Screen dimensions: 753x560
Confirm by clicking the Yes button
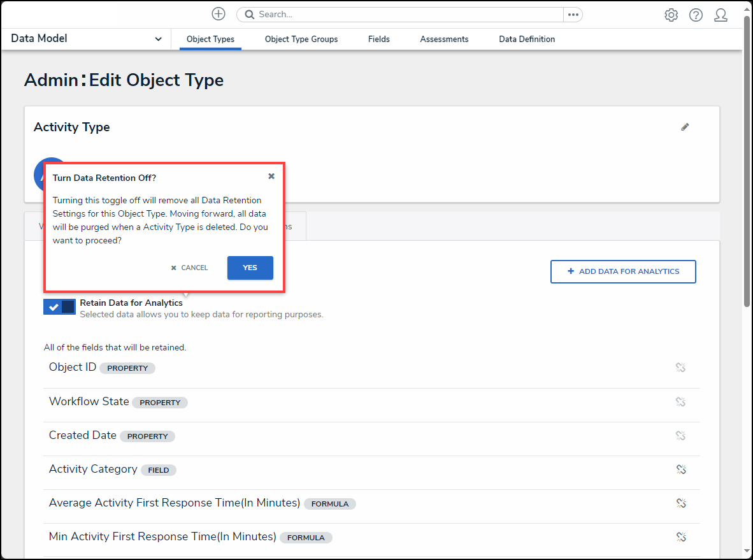click(x=250, y=268)
